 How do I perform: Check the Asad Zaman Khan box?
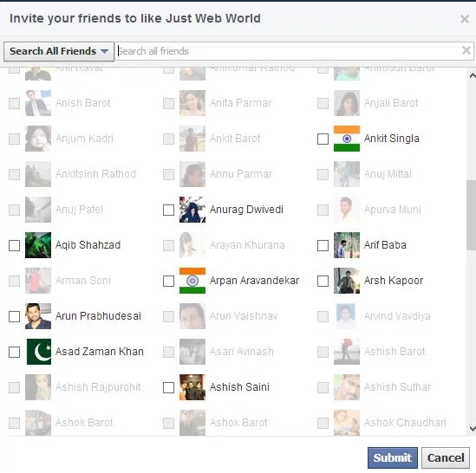pyautogui.click(x=14, y=352)
